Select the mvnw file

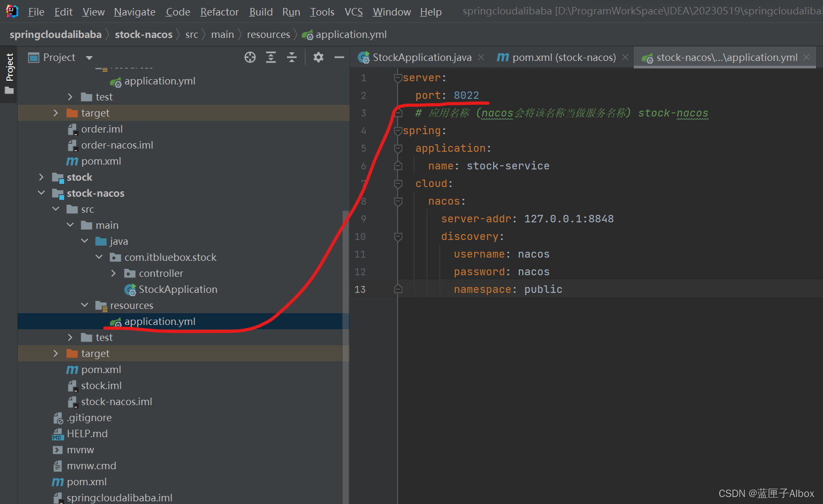click(x=74, y=449)
